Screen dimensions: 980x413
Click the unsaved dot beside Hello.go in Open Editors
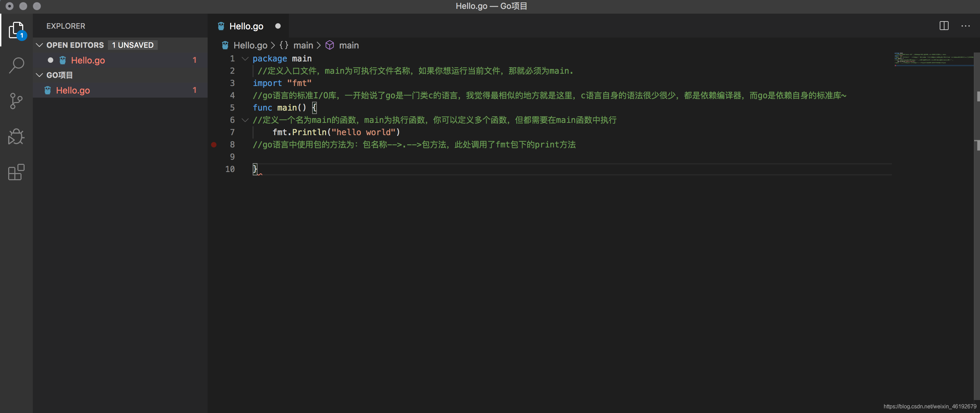click(50, 60)
